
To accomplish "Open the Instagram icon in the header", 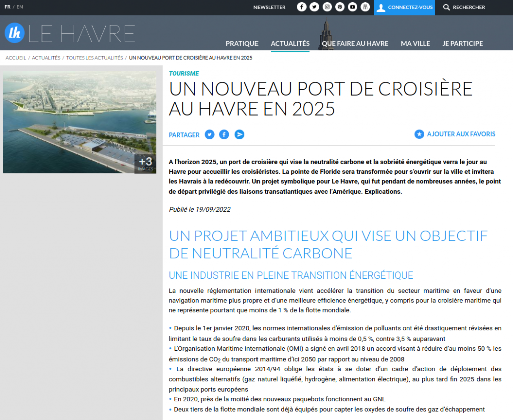I will pos(327,7).
